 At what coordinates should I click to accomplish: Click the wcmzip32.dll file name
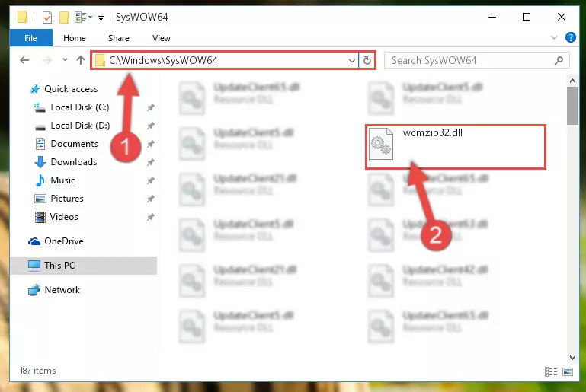click(432, 133)
